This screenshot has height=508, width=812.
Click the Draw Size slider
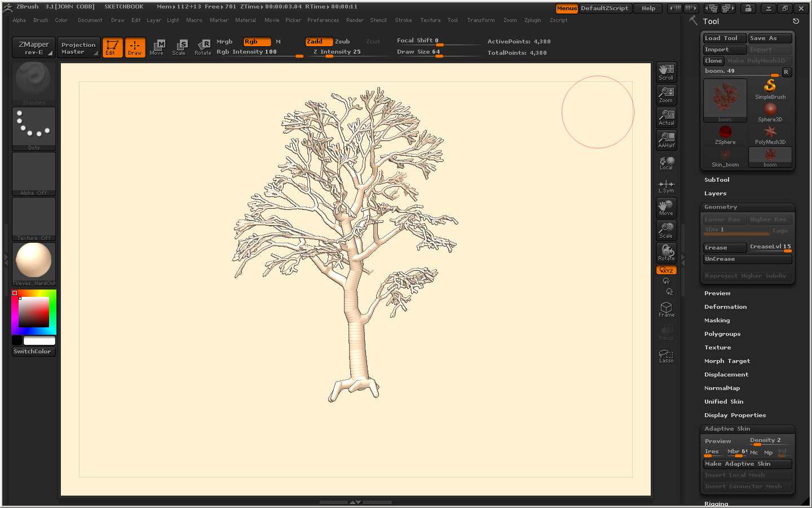(438, 52)
